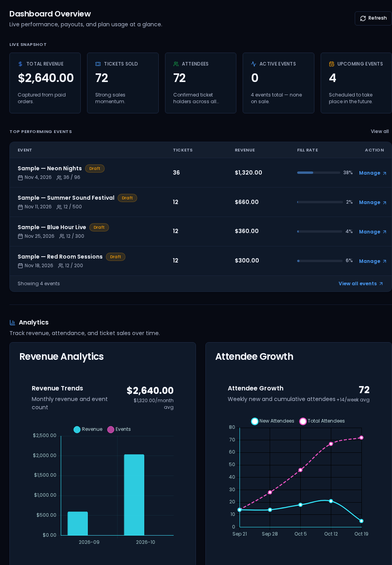392x565 pixels.
Task: Click the arrow icon next to View all events
Action: (x=381, y=284)
